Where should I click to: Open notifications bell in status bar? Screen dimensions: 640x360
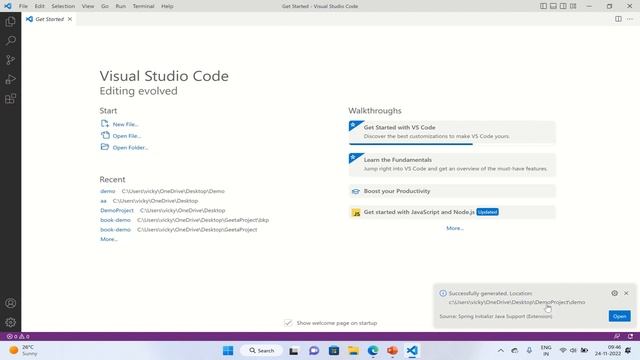pyautogui.click(x=630, y=336)
